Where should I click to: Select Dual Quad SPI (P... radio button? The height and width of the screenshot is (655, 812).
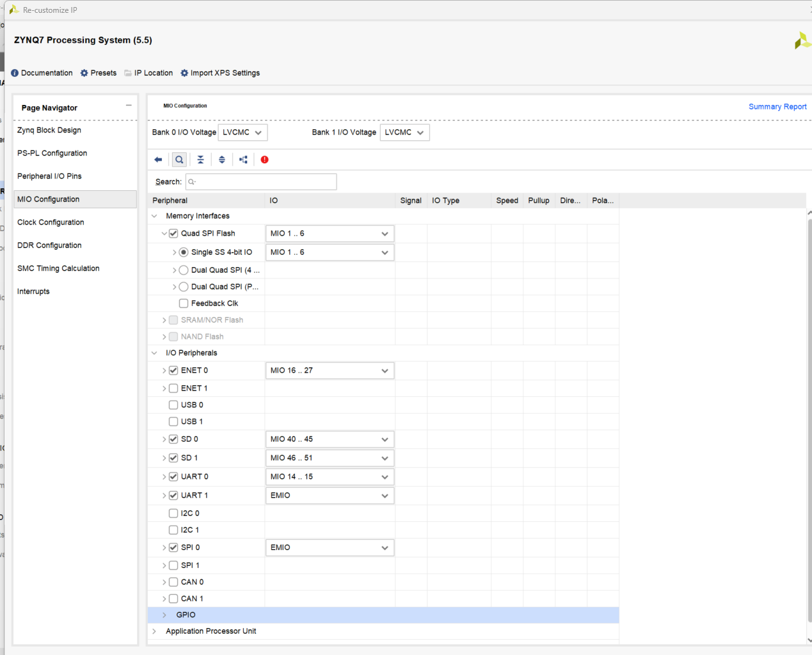pyautogui.click(x=184, y=287)
